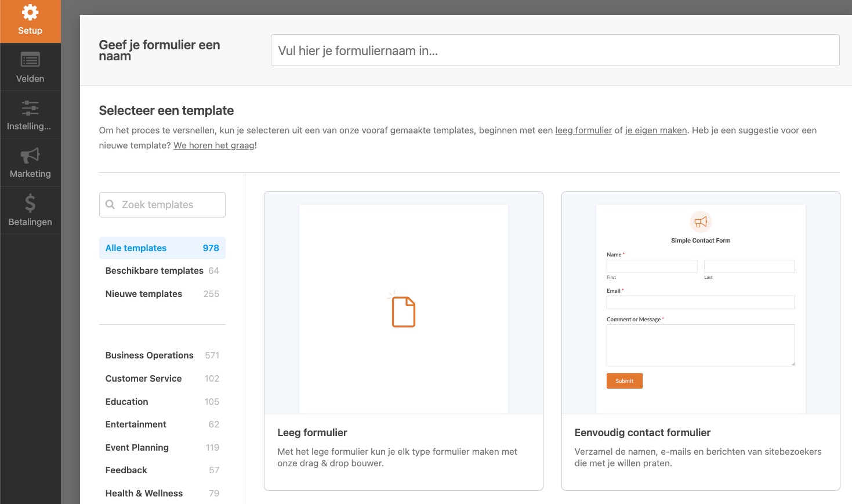The image size is (852, 504).
Task: Filter by Beschikbare templates
Action: click(154, 270)
